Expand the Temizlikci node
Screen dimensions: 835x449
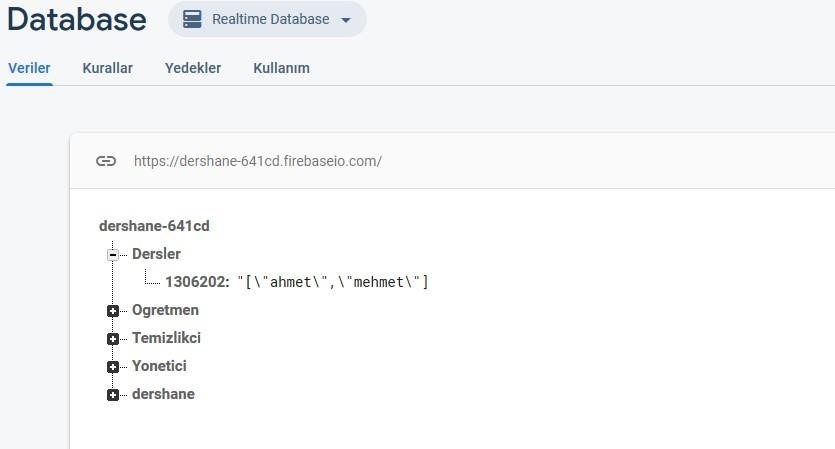112,339
